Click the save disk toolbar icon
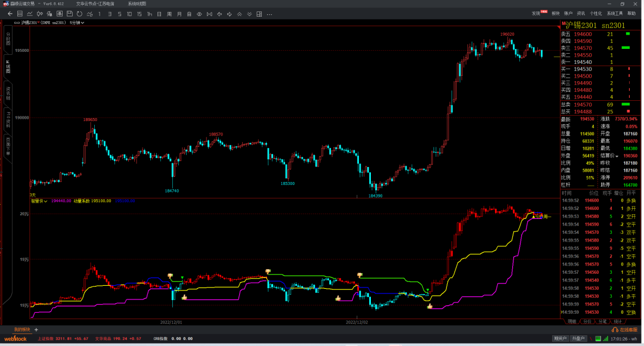This screenshot has height=346, width=644. (x=69, y=14)
